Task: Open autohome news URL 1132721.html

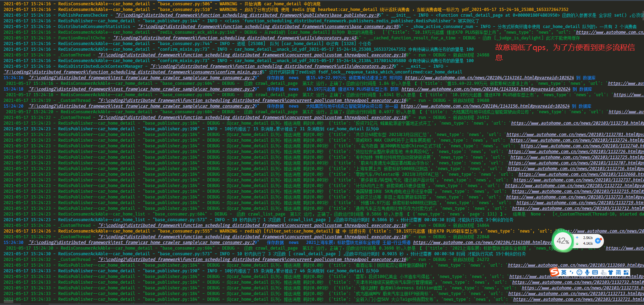Action: pyautogui.click(x=579, y=299)
